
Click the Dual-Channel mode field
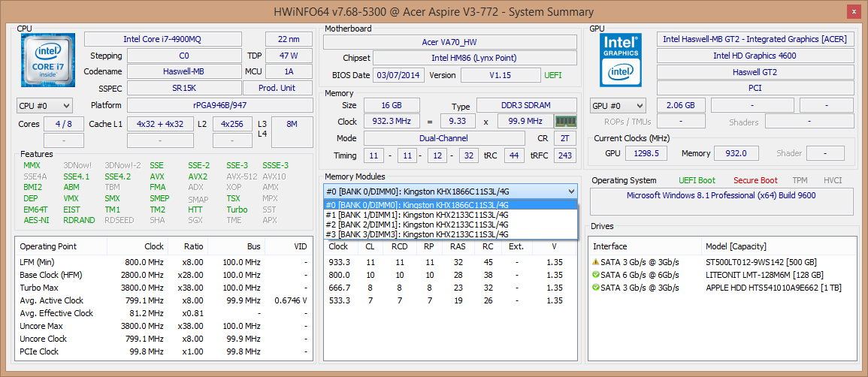pos(444,138)
